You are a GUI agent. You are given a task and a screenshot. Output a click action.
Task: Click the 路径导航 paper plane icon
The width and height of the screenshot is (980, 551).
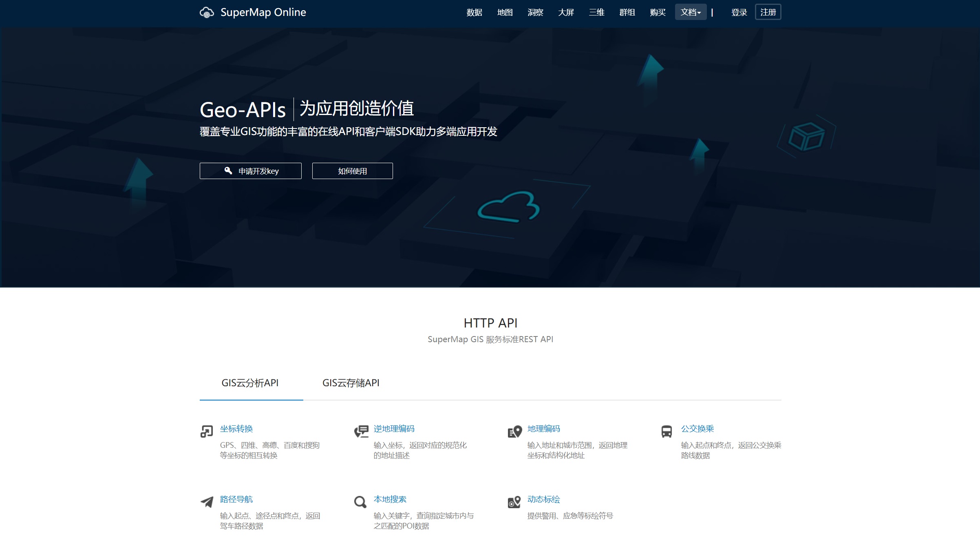207,502
